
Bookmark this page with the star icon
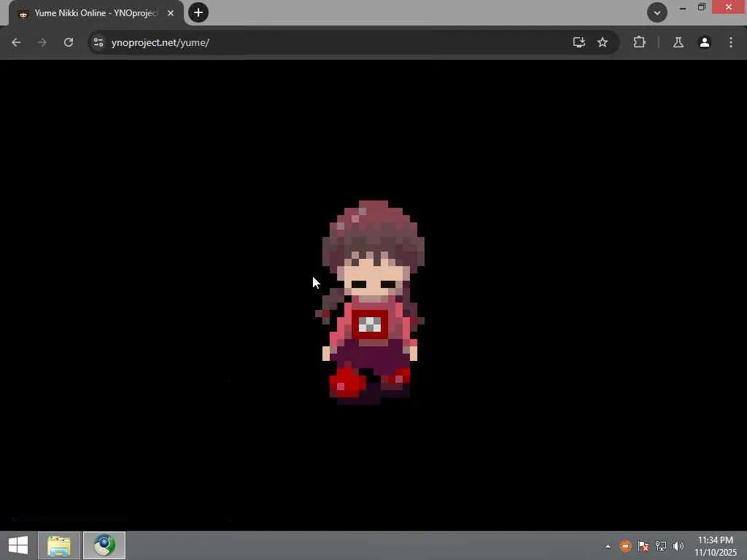[603, 42]
